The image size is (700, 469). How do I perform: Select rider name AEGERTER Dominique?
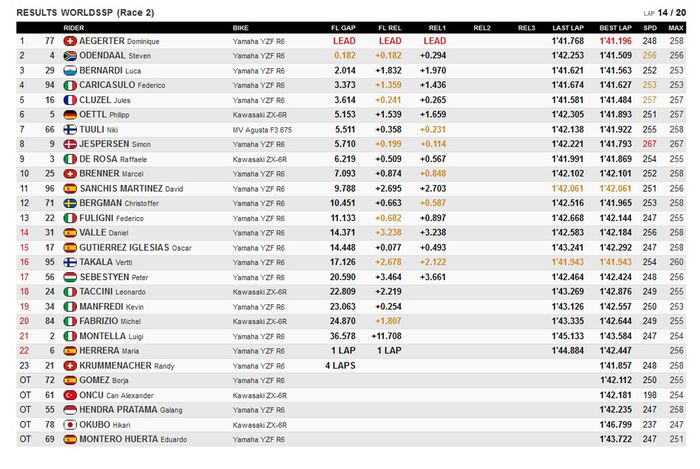[x=119, y=41]
